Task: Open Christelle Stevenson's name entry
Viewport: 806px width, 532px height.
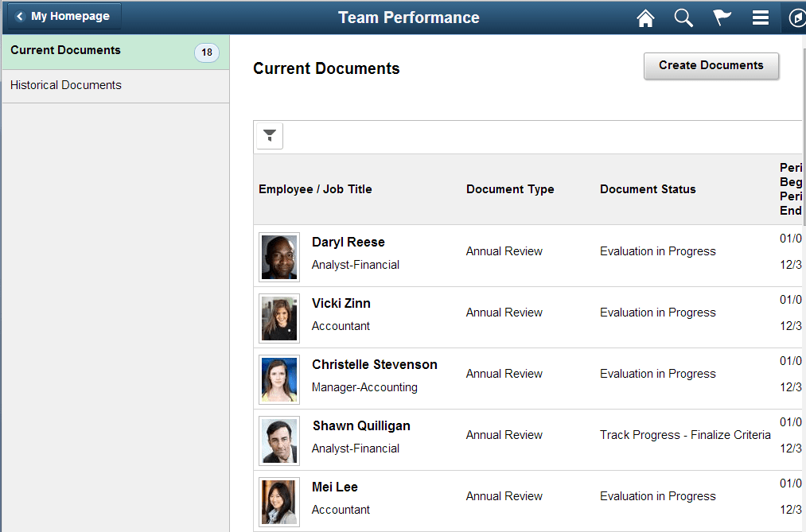Action: pos(374,365)
